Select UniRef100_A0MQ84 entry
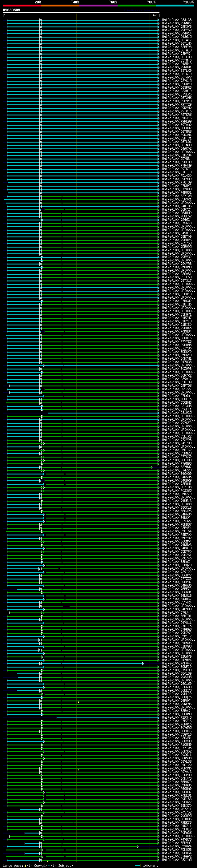This screenshot has height=868, width=197. point(176,331)
